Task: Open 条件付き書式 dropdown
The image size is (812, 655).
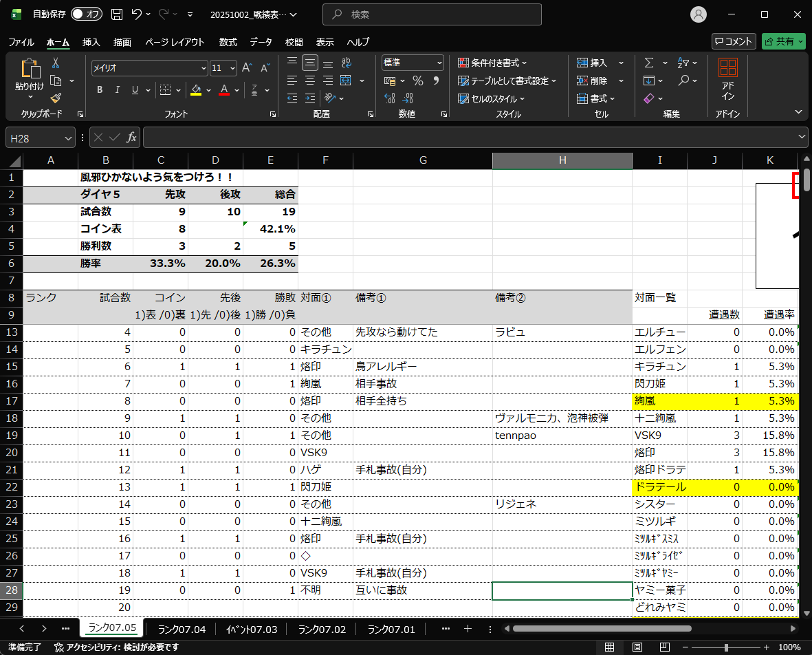Action: 492,63
